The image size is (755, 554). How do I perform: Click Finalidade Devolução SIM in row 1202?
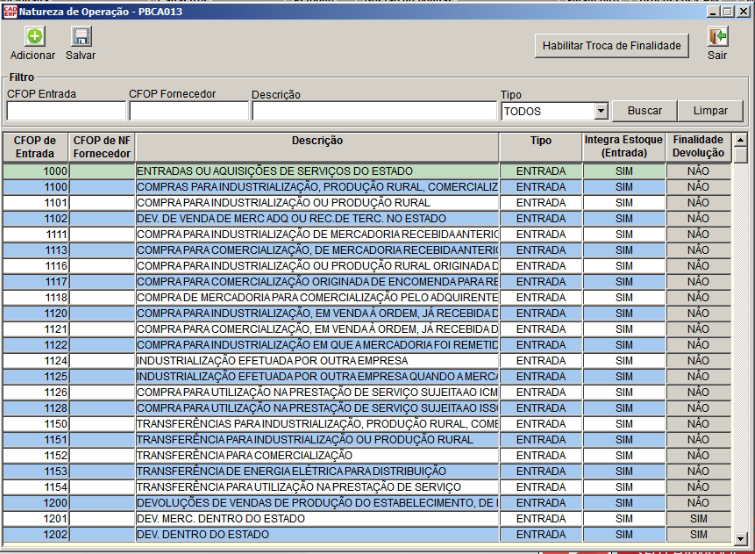(698, 534)
